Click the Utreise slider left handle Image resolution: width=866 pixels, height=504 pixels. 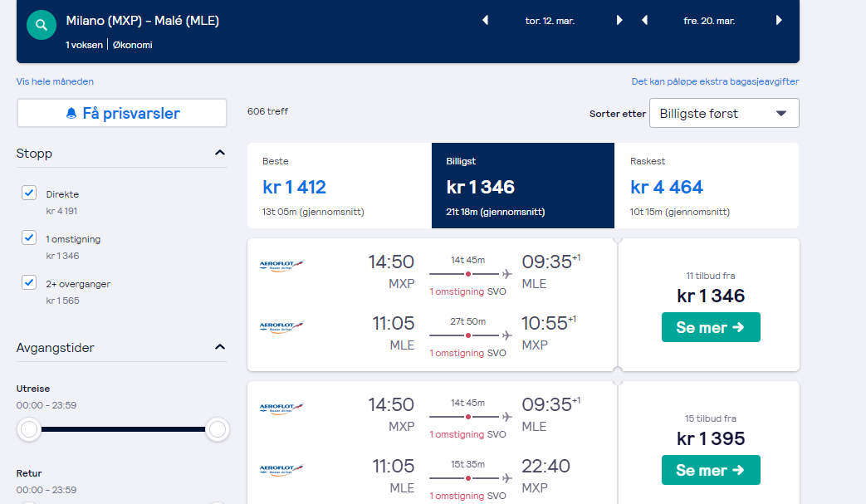tap(29, 429)
